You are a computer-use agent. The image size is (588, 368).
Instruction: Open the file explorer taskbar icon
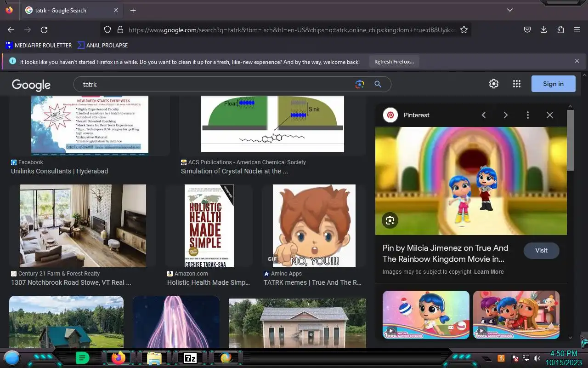[x=154, y=358]
